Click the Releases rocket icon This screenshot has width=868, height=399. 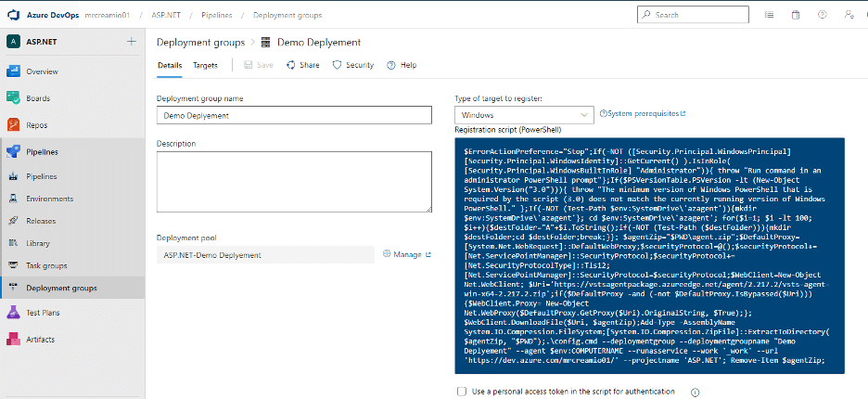pos(15,221)
